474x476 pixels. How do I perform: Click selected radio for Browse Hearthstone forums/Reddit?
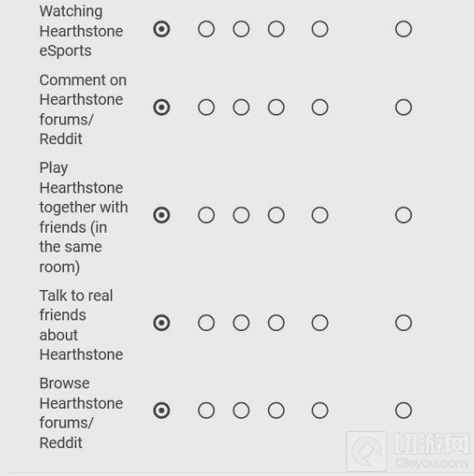pyautogui.click(x=162, y=410)
